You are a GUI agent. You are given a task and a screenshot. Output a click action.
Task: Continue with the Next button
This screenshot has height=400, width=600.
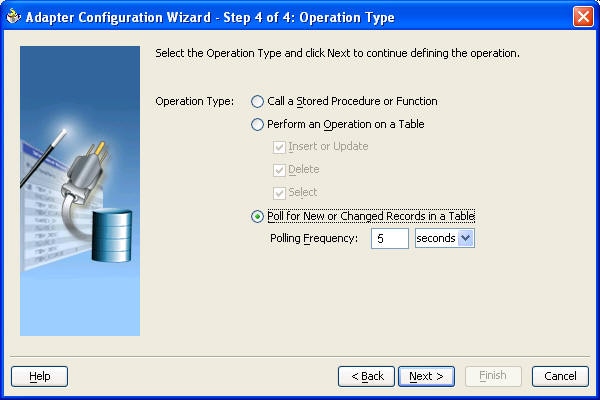coord(426,376)
